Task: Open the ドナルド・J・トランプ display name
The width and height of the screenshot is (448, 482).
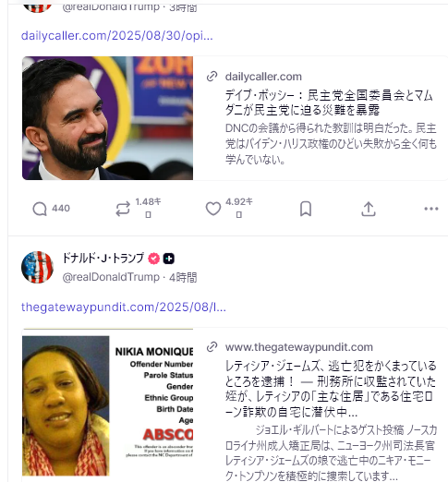Action: (x=103, y=259)
